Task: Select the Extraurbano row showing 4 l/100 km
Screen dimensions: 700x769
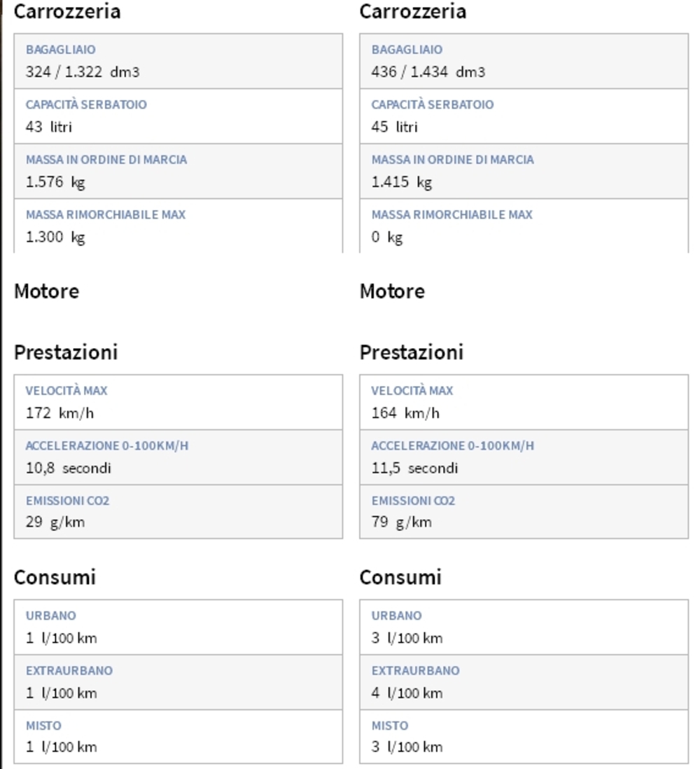Action: click(524, 681)
